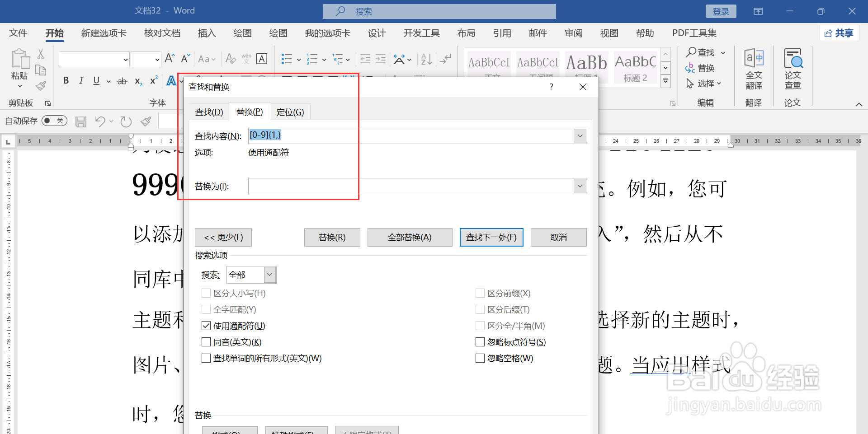Apply superscript formatting

coord(154,80)
